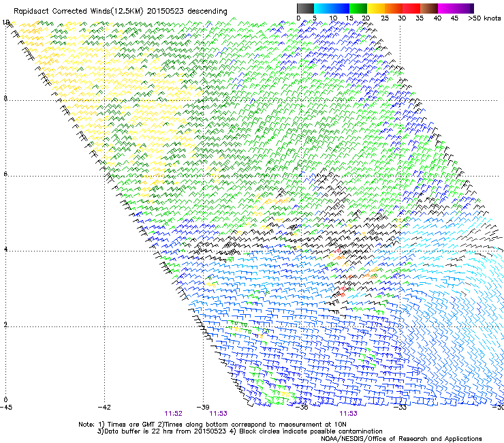
Task: Select latitude label '6' on the left axis
Action: tap(5, 174)
